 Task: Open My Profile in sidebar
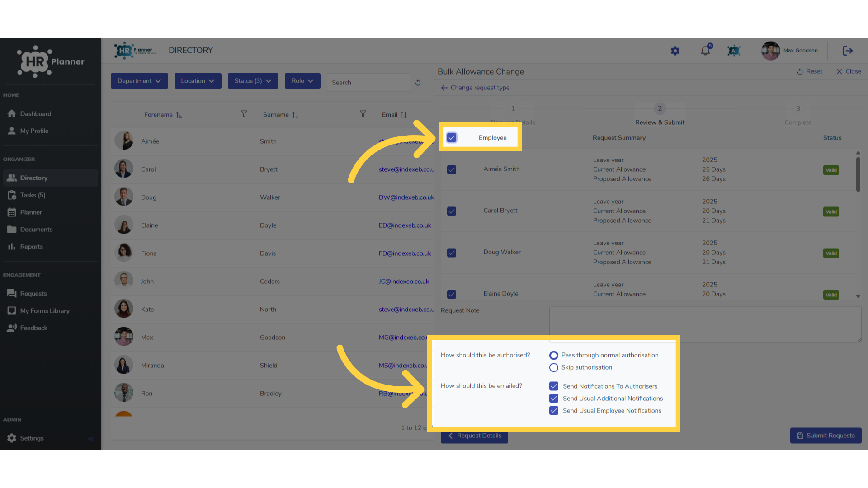(x=50, y=131)
